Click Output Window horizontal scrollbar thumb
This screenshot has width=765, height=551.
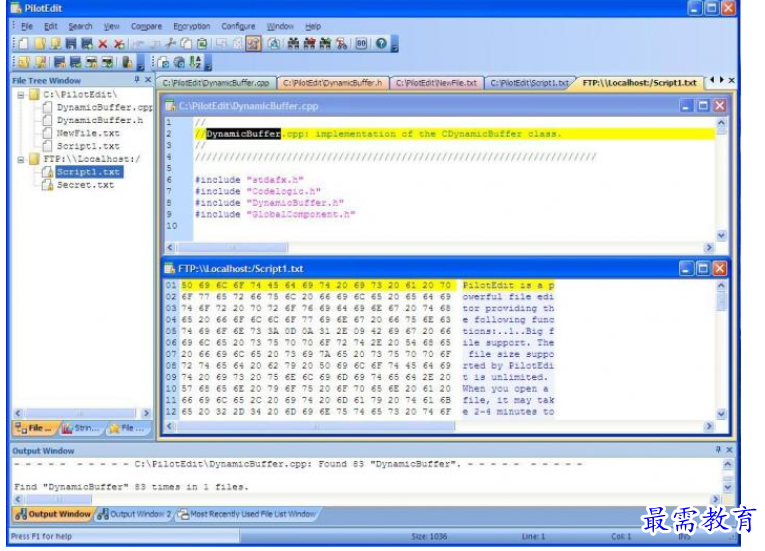coord(59,499)
